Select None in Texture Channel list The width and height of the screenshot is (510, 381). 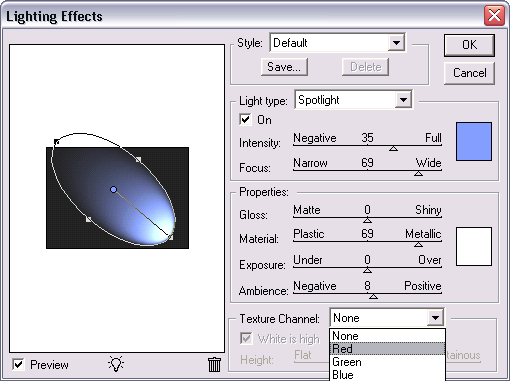click(x=387, y=336)
